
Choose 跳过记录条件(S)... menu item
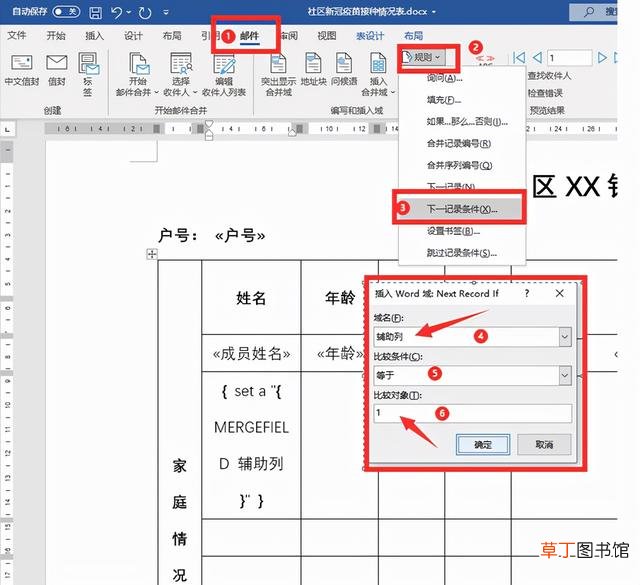[462, 253]
